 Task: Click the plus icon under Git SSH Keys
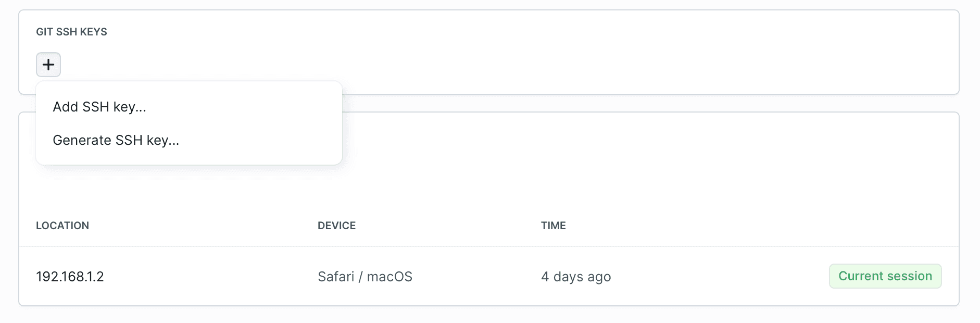(48, 65)
